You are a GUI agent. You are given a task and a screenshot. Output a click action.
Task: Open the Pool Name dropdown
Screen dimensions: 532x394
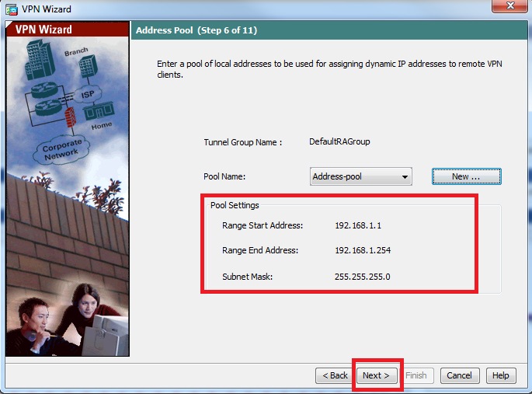(360, 176)
